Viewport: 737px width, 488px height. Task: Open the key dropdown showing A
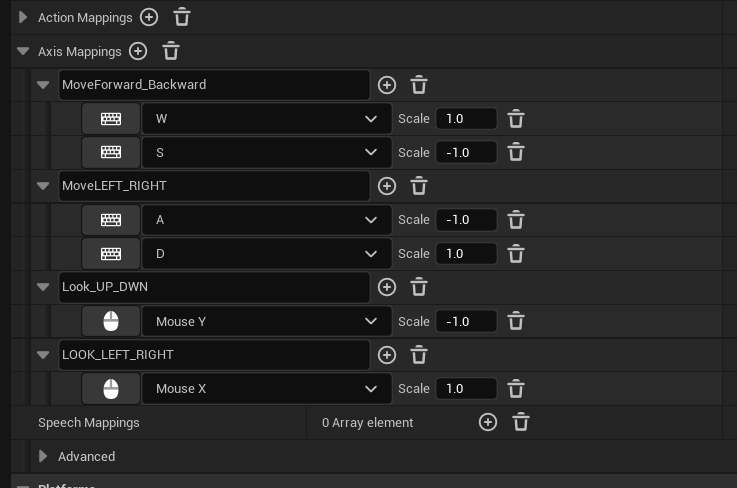click(x=267, y=220)
